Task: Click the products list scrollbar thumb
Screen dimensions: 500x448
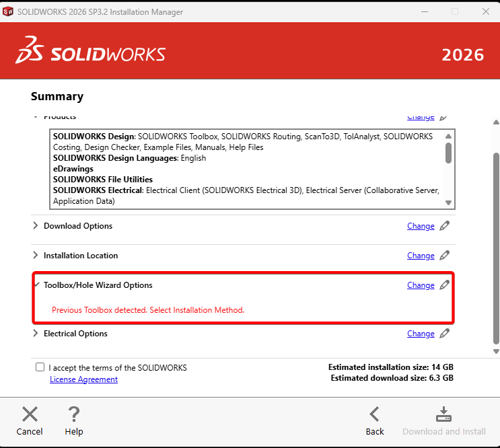Action: pos(448,153)
